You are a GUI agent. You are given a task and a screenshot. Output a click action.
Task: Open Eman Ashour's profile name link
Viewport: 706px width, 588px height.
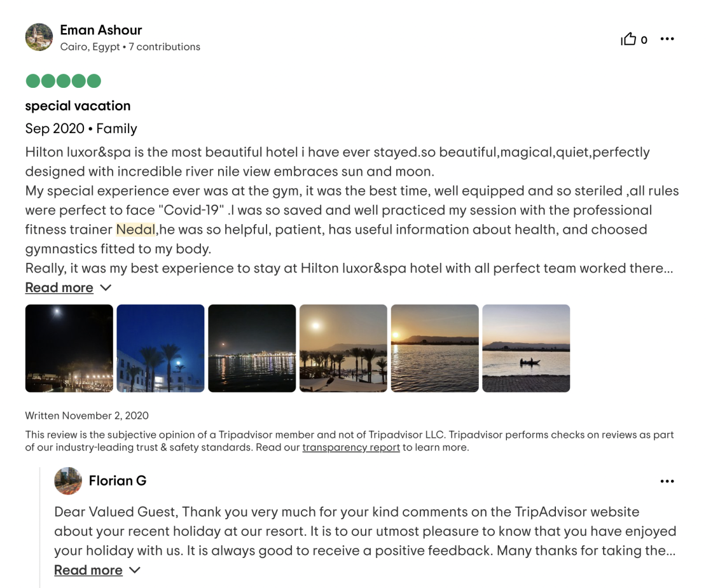[101, 30]
